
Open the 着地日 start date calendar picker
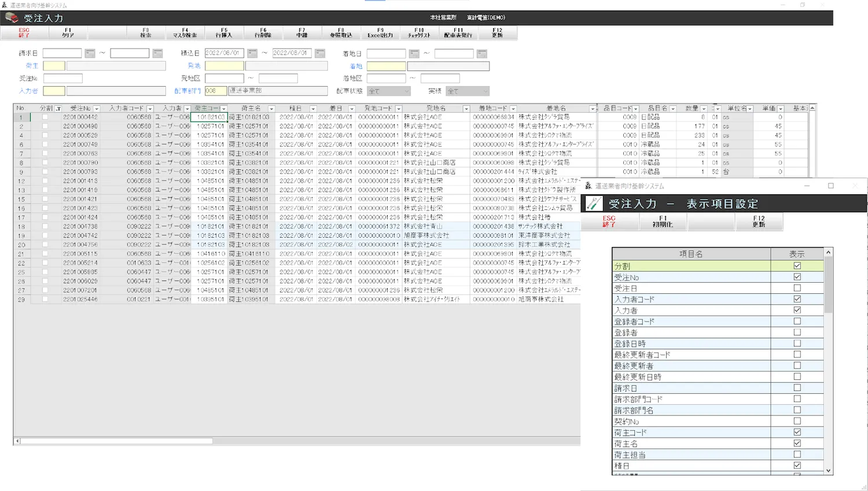[414, 54]
